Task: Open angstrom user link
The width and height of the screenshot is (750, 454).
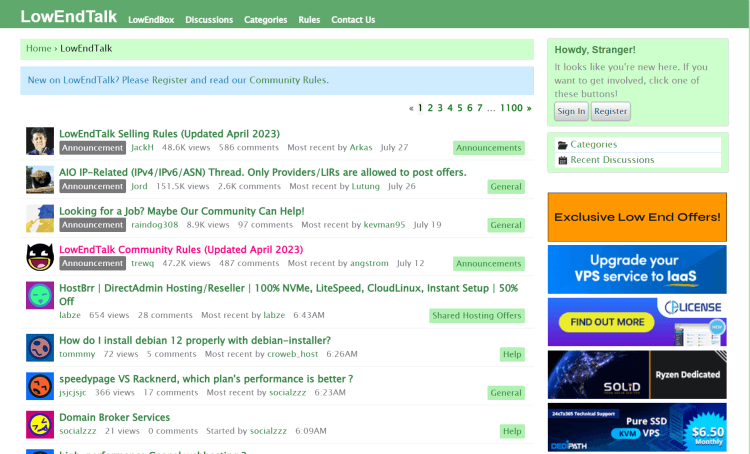Action: [369, 263]
